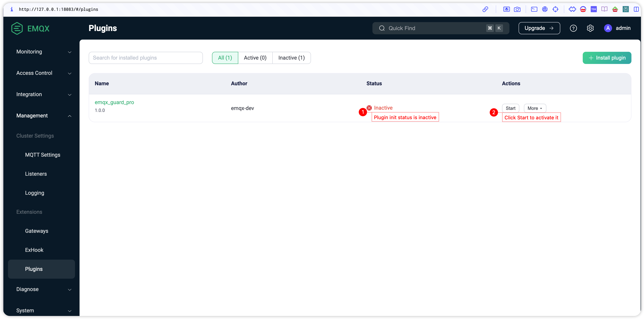
Task: Click the emqx_guard_pro plugin name link
Action: point(114,101)
